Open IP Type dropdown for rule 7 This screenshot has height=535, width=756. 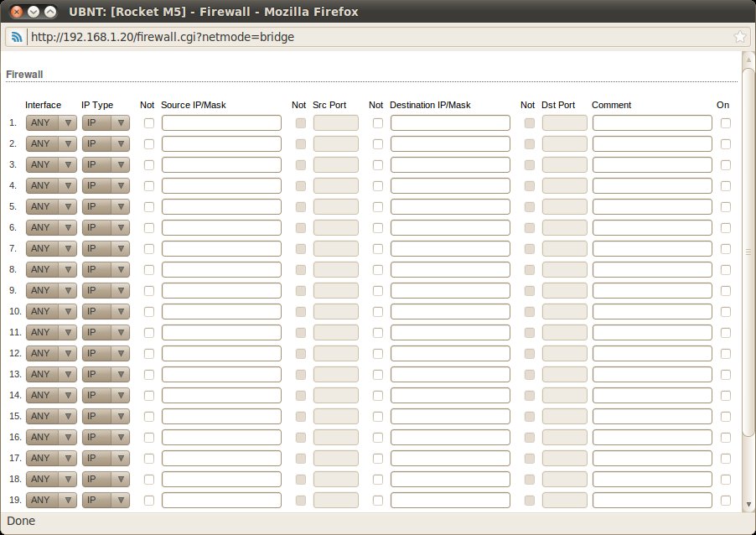[x=106, y=249]
